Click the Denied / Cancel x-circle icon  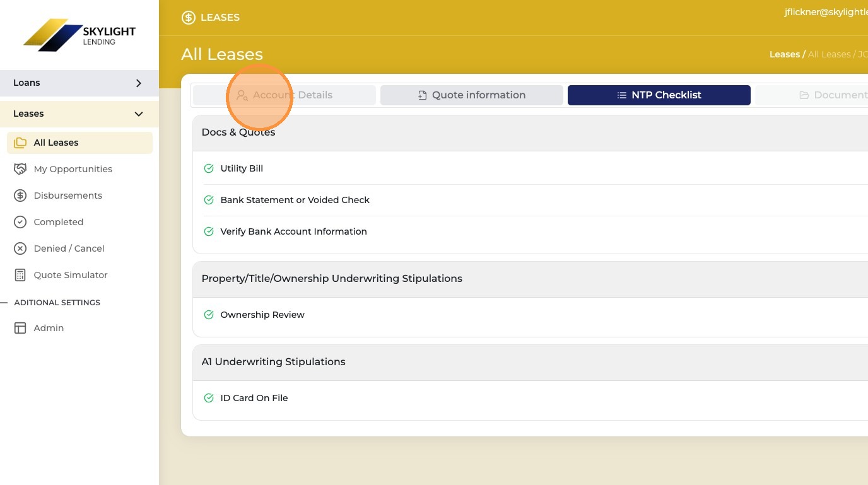click(20, 248)
